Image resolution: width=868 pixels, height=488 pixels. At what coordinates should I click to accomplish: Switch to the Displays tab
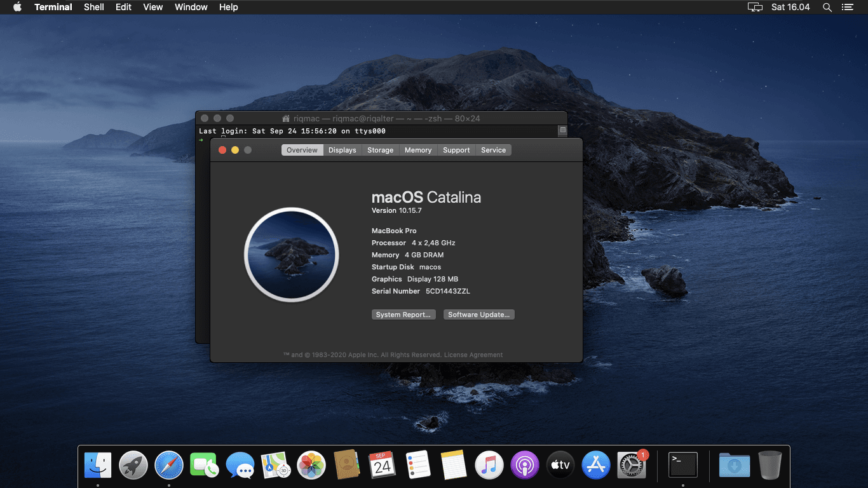pyautogui.click(x=342, y=150)
